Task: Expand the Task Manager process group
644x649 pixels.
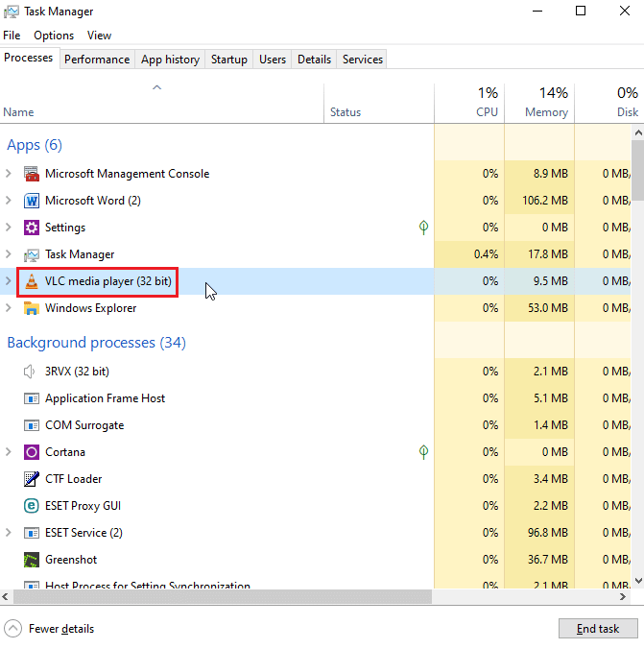Action: (9, 254)
